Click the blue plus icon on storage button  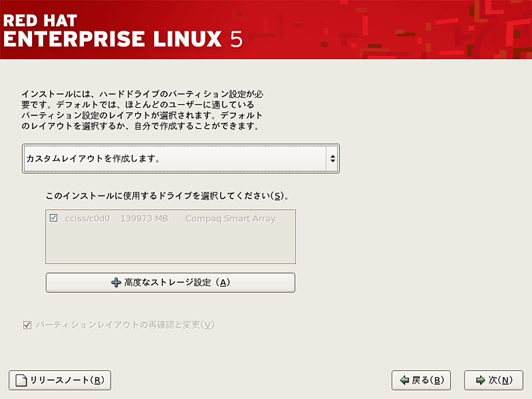tap(116, 282)
